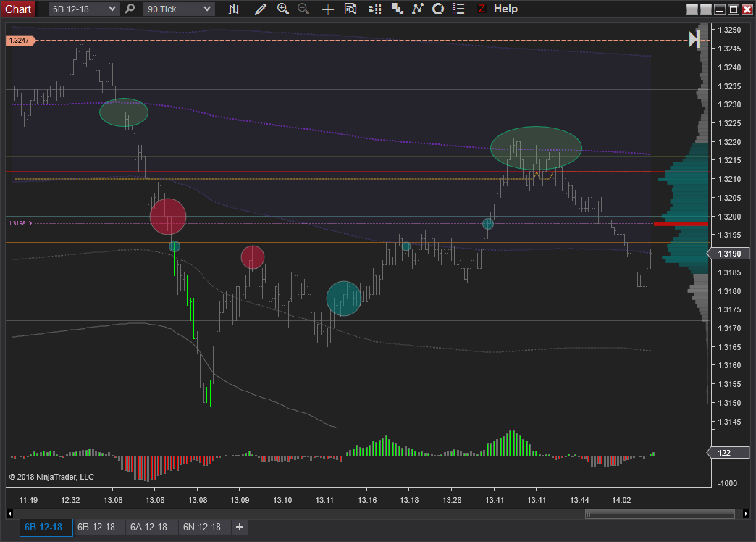
Task: Click the 1.3220 price axis label
Action: click(729, 142)
